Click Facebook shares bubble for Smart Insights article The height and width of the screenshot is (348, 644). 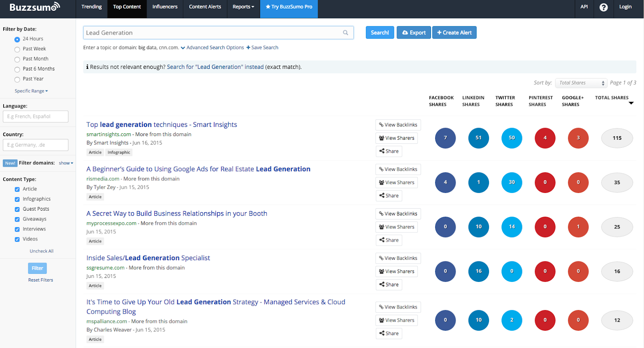[445, 138]
